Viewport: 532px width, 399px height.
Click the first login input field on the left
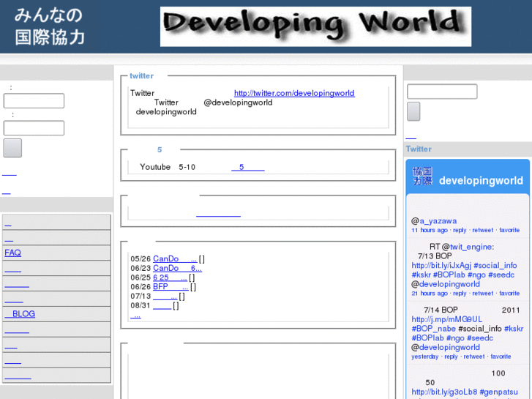click(x=34, y=101)
